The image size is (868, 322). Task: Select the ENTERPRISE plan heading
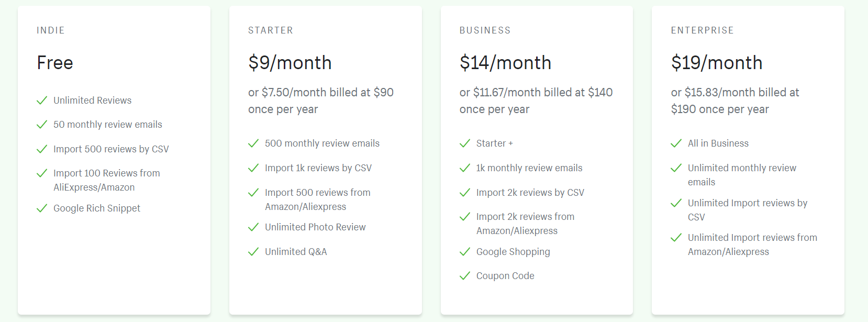[703, 30]
